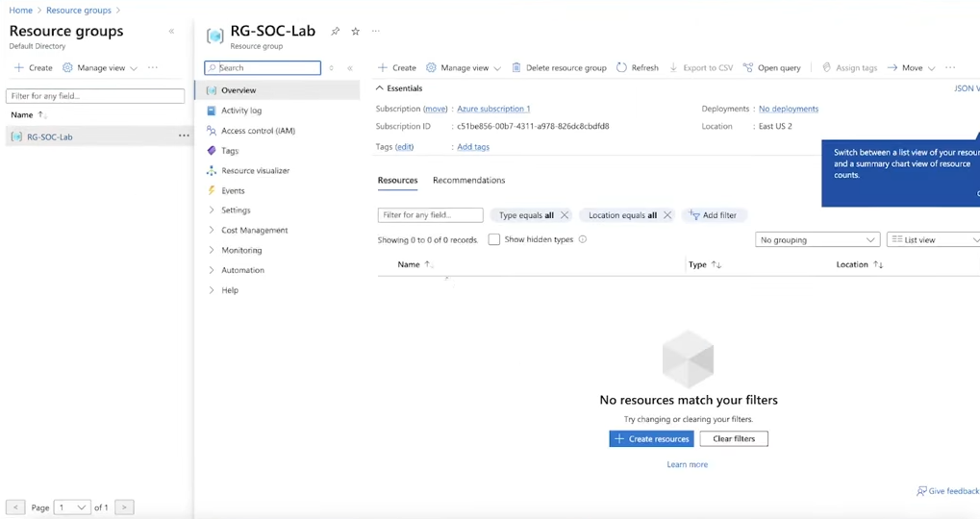This screenshot has height=519, width=980.
Task: Click Assign tags in the toolbar
Action: click(849, 67)
